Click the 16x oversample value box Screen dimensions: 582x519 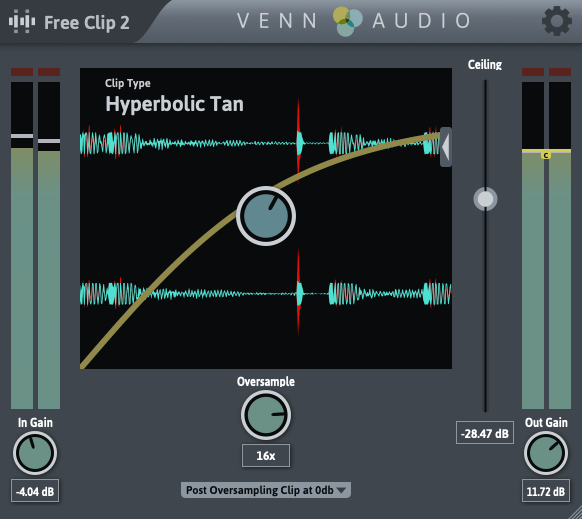[x=266, y=456]
